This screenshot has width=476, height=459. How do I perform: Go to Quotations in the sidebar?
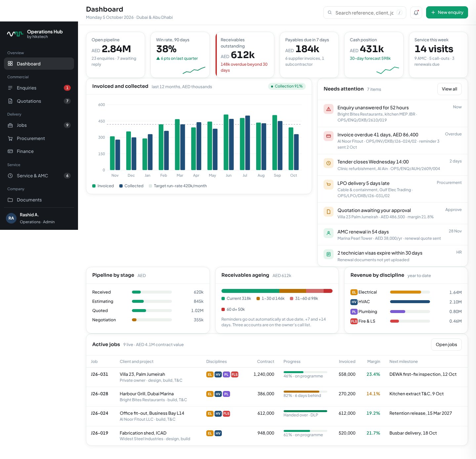(39, 101)
